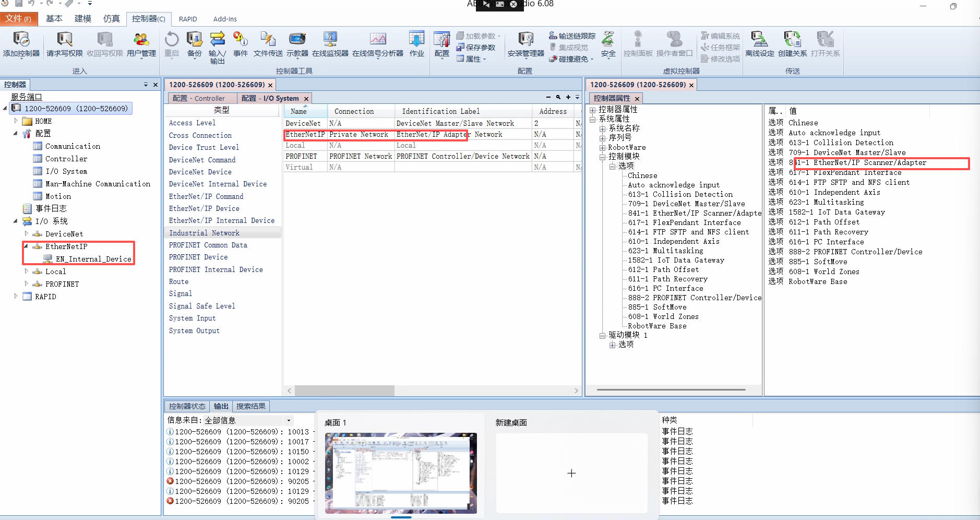
Task: Open 在线监视器 online monitor
Action: 330,40
